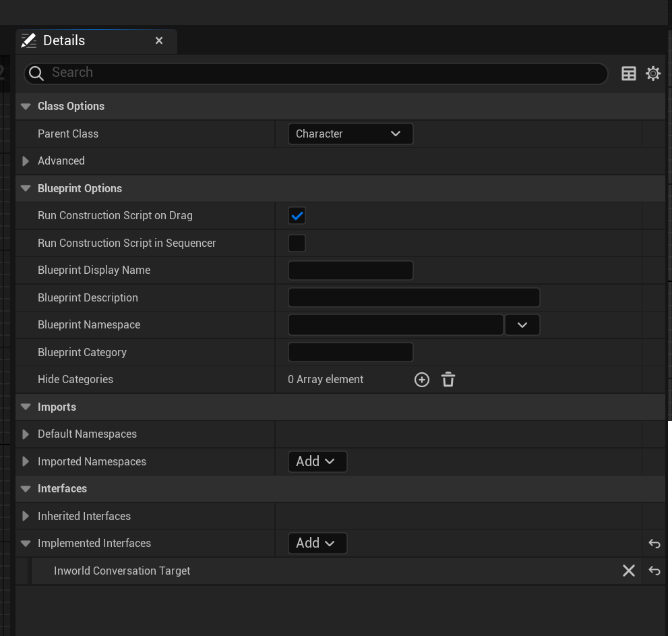Click the Run Construction Script on Drag label
Viewport: 672px width, 636px height.
[x=115, y=216]
